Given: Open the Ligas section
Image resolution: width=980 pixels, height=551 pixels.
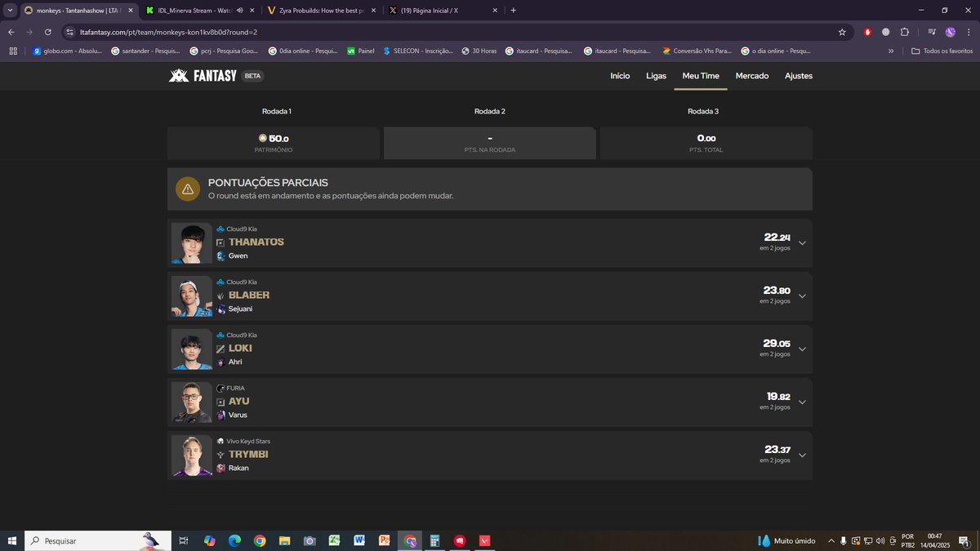Looking at the screenshot, I should 656,76.
